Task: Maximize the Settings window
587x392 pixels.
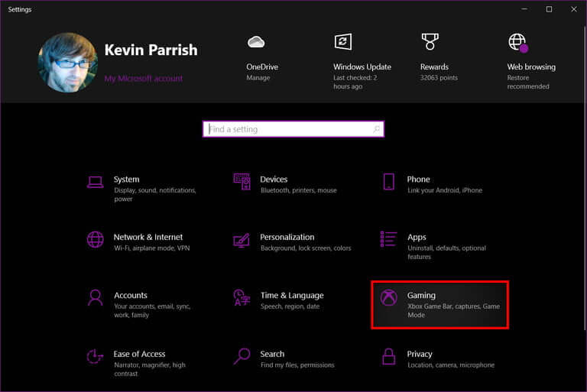Action: (549, 9)
